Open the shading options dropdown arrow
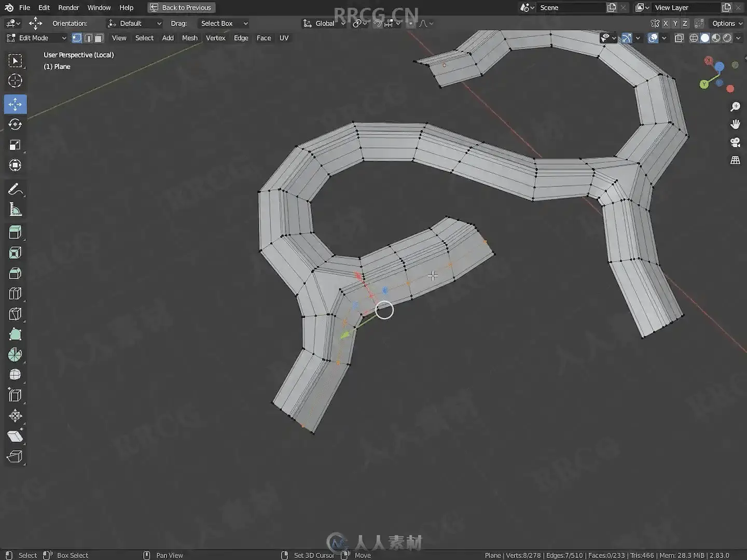Screen dimensions: 747x560 [x=738, y=38]
